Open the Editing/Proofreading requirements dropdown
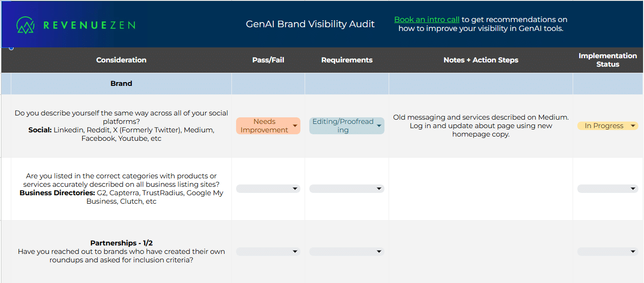This screenshot has width=644, height=283. click(346, 126)
